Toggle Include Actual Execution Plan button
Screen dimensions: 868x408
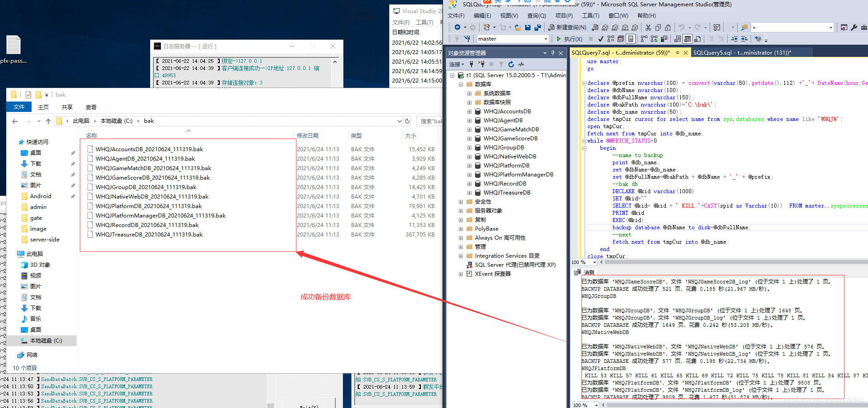644,39
